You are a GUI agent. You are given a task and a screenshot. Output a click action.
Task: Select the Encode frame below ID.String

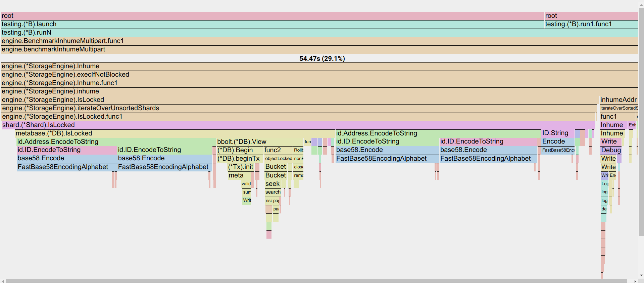pos(558,142)
